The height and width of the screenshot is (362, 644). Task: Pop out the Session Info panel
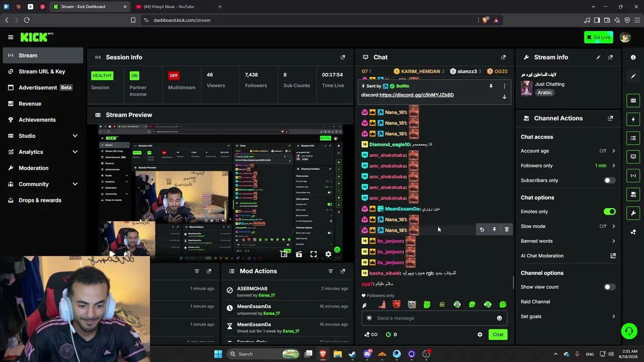pos(343,57)
